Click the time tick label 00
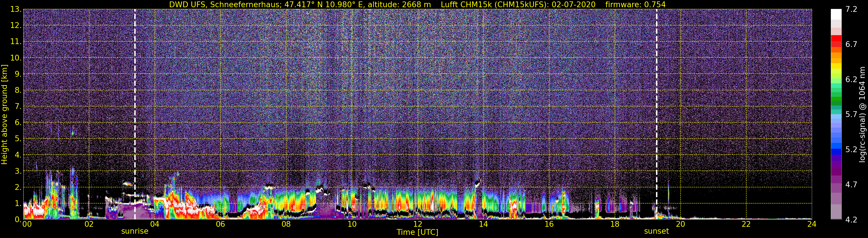This screenshot has height=238, width=868. [27, 224]
